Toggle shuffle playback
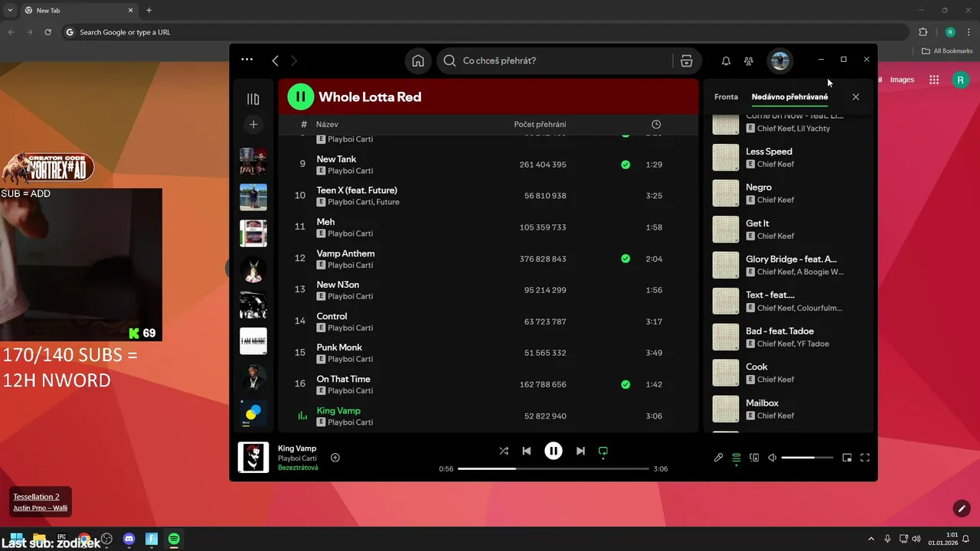 (x=504, y=451)
